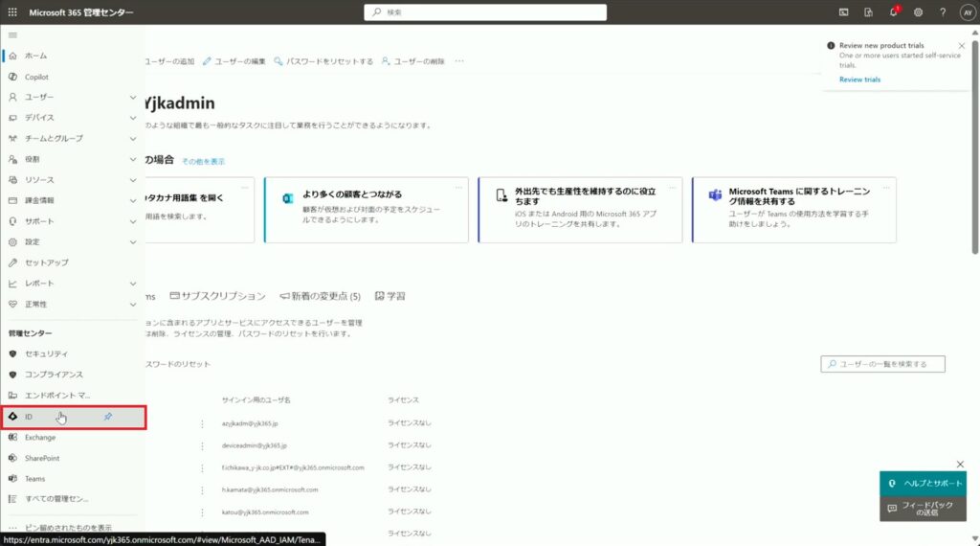Open more toolbar actions ellipsis
This screenshot has width=980, height=546.
pos(459,61)
